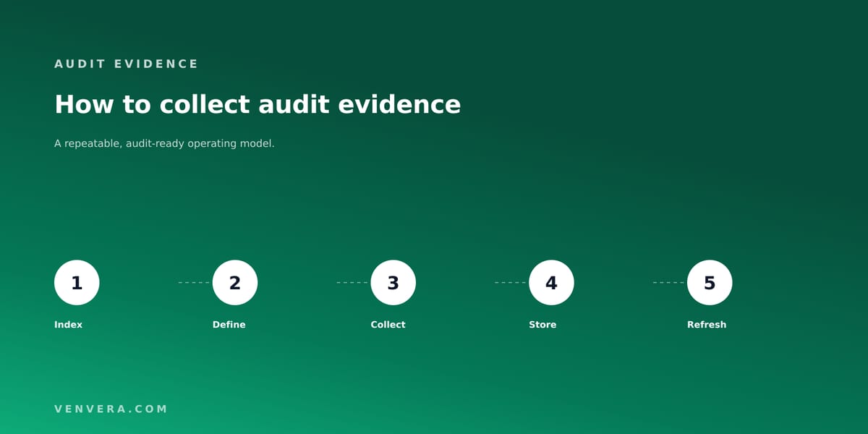
Task: Click the step 1 circle
Action: (x=77, y=283)
